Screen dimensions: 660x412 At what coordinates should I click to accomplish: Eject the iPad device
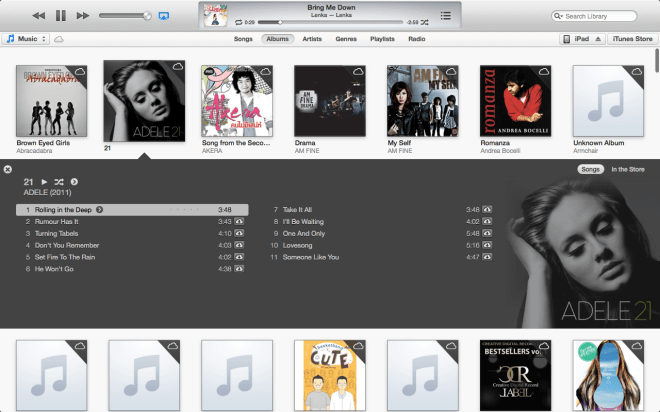598,39
